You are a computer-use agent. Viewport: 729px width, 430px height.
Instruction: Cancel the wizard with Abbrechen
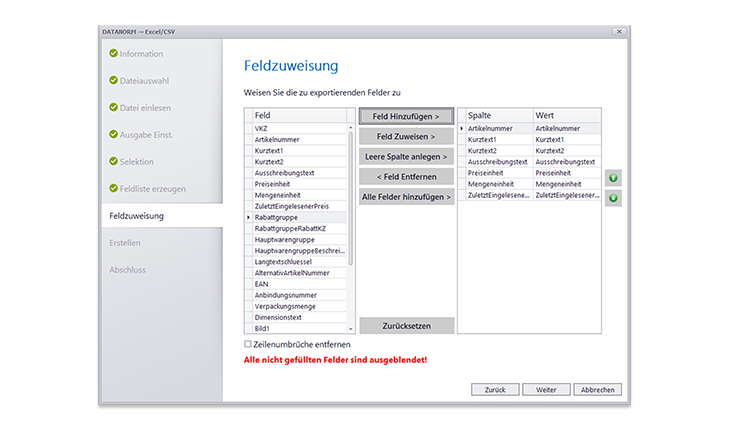tap(597, 390)
